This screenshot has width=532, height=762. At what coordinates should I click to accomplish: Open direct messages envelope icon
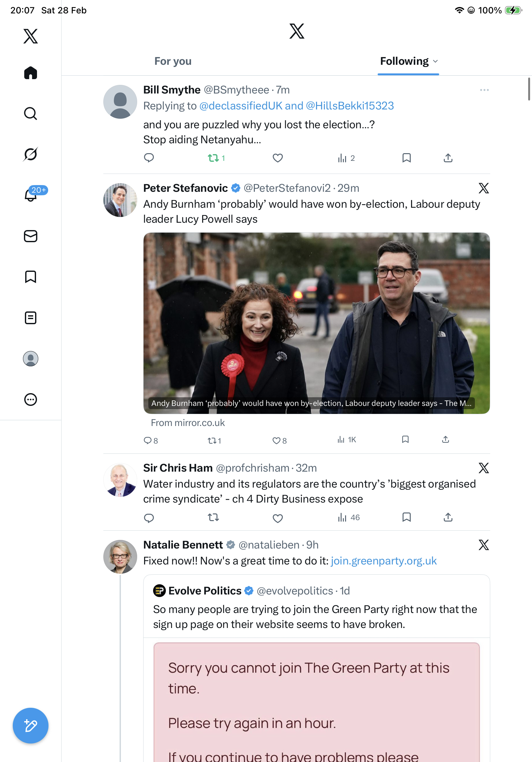click(31, 236)
